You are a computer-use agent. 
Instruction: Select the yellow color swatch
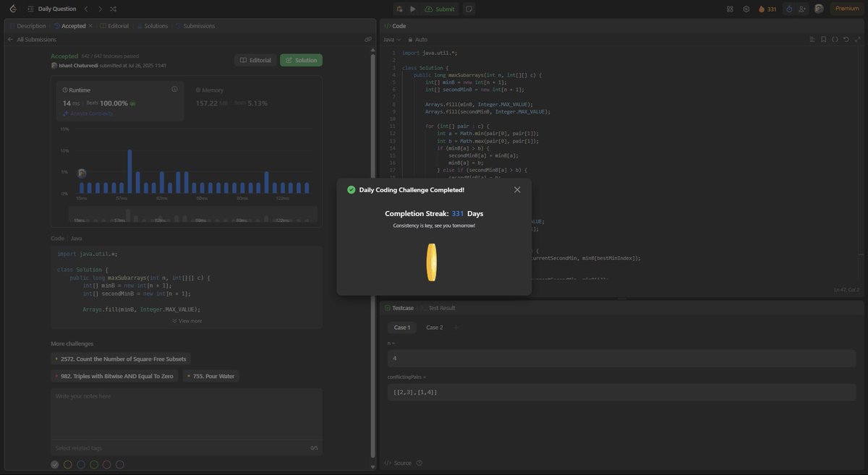(68, 464)
